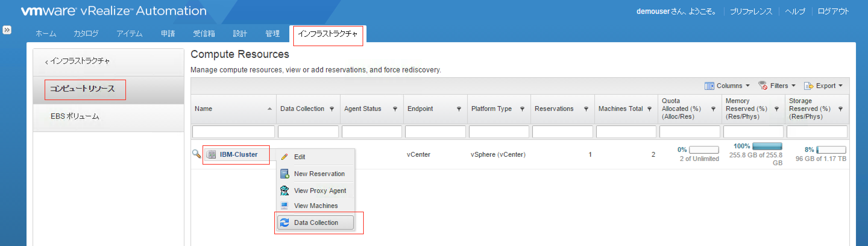Click the ヘルプ link
The height and width of the screenshot is (246, 868).
coord(795,11)
